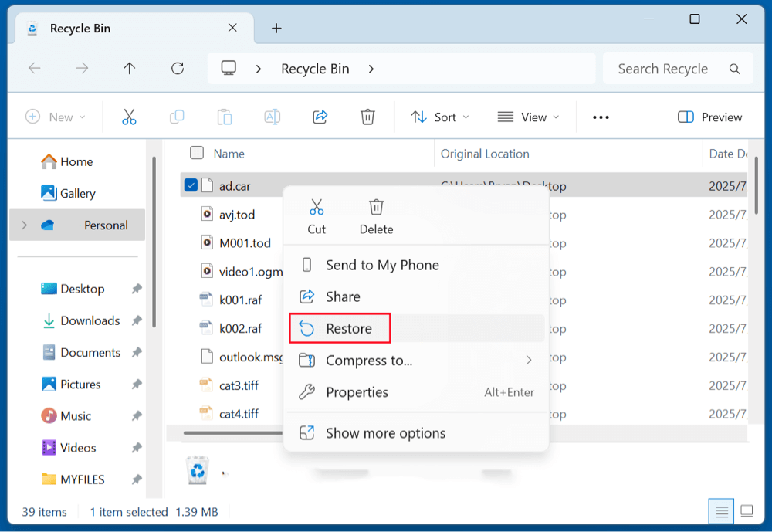The image size is (772, 532).
Task: Uncheck the checkbox next to ad.car
Action: click(189, 185)
